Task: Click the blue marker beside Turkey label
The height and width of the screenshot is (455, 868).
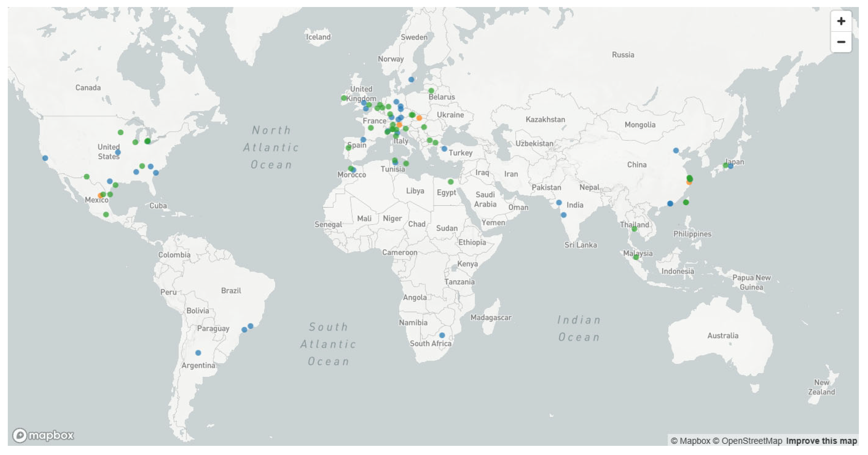Action: tap(444, 149)
